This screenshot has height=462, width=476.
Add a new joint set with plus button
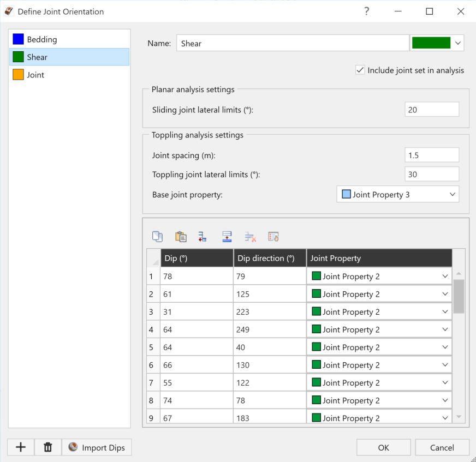pyautogui.click(x=21, y=447)
